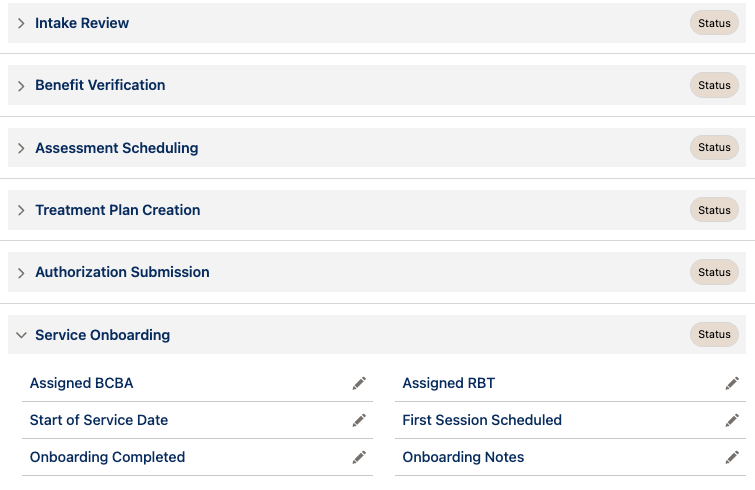Click Status badge for Assessment Scheduling

[x=714, y=147]
